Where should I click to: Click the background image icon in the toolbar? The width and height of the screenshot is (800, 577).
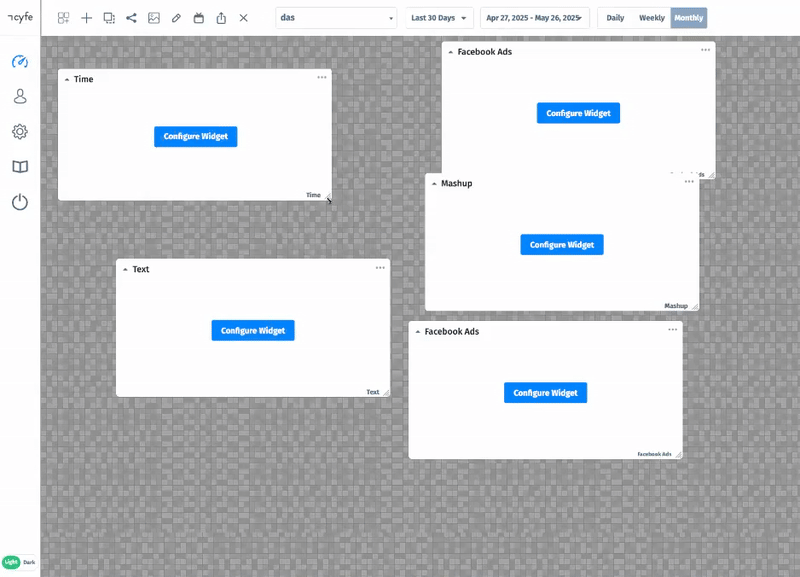pos(154,18)
